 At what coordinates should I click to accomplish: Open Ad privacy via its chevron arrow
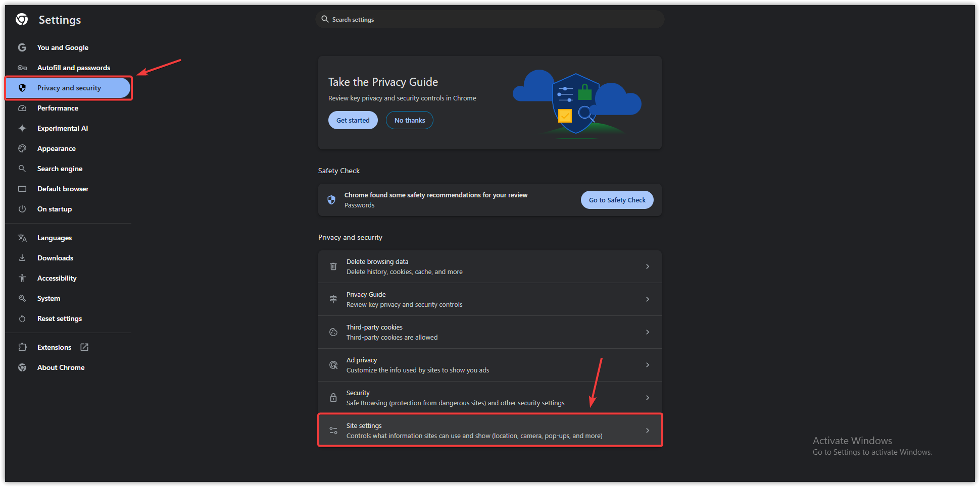(x=648, y=365)
